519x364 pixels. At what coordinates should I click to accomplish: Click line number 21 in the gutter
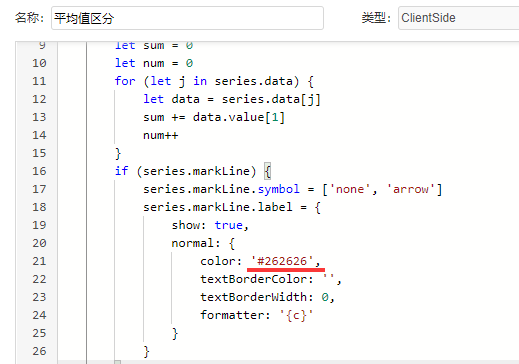[x=39, y=261]
